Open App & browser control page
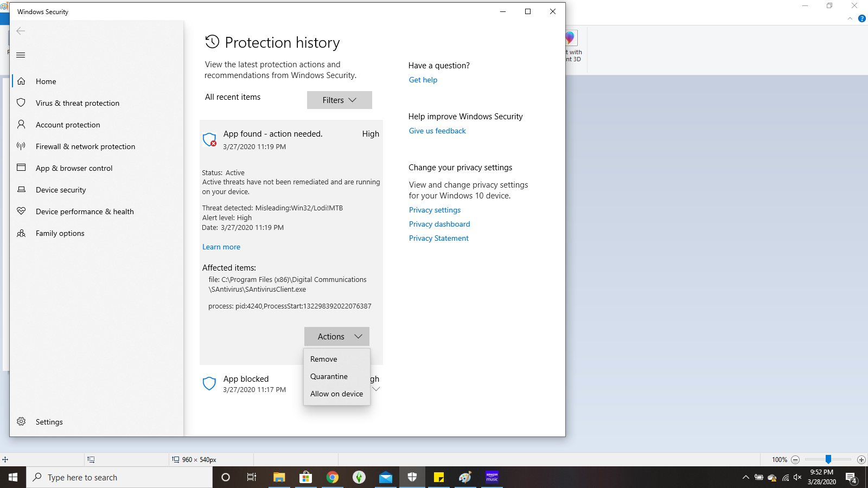The height and width of the screenshot is (488, 868). [97, 168]
